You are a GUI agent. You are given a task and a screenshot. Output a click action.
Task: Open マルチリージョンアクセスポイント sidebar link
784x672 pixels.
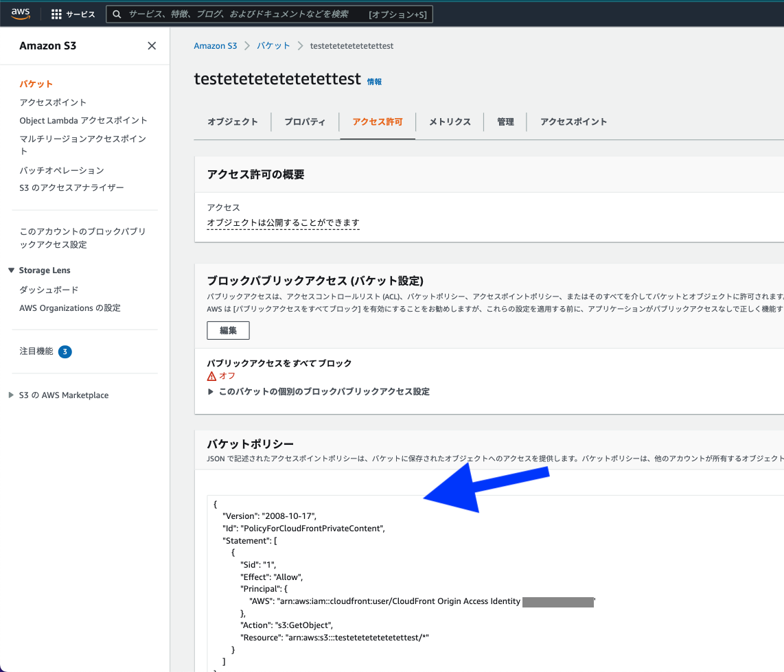click(83, 145)
